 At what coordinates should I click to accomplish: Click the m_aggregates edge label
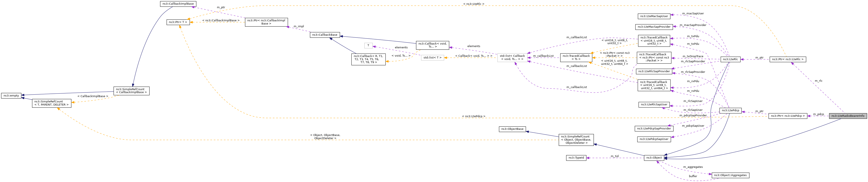(693, 167)
